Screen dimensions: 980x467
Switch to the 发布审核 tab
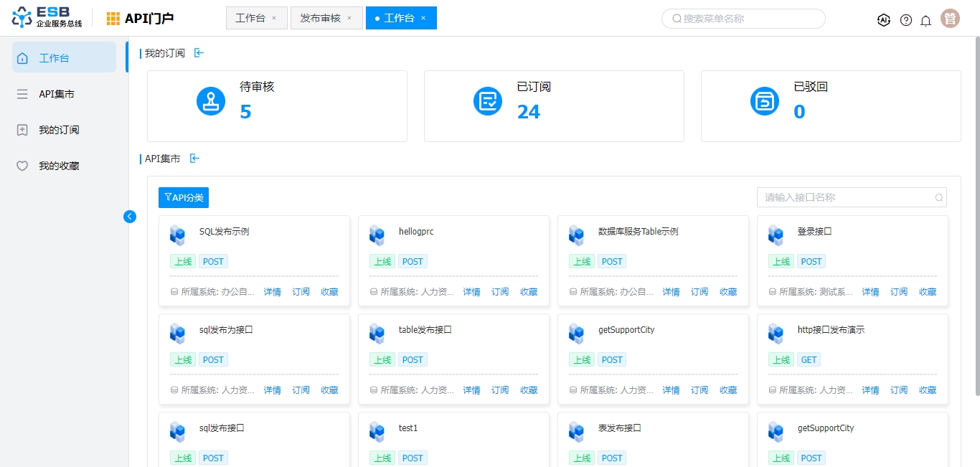pos(320,18)
